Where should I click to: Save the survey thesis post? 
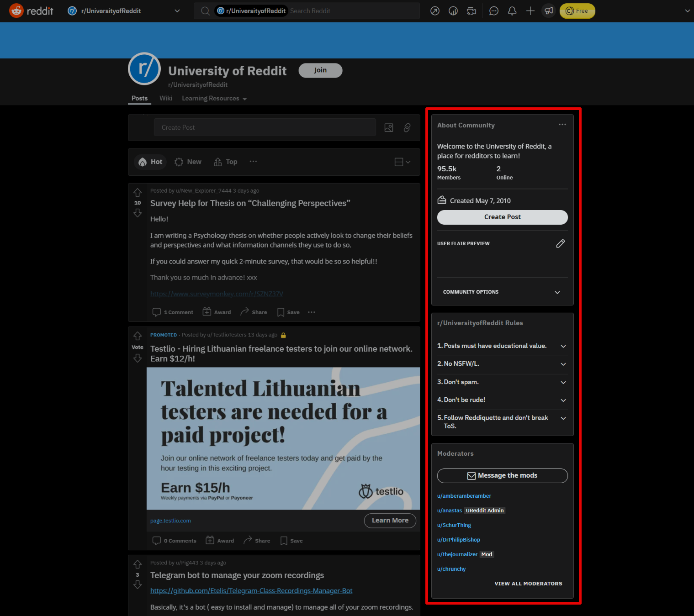[288, 312]
